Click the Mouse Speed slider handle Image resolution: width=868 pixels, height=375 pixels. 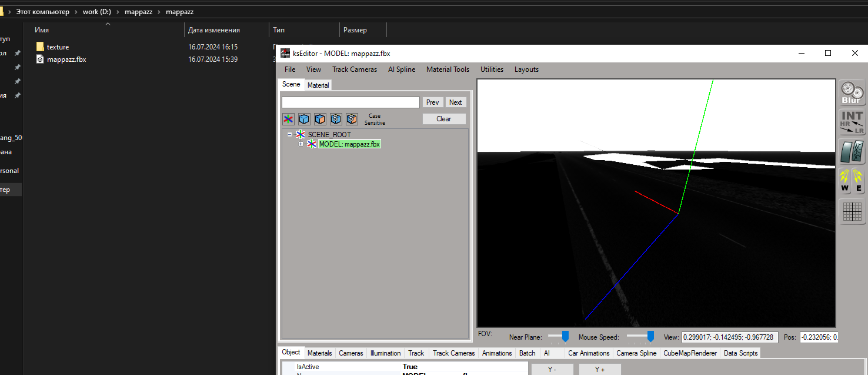click(x=650, y=336)
